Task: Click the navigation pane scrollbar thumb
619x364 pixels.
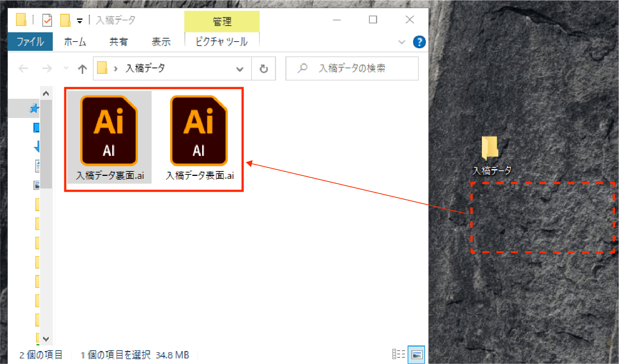Action: (46, 144)
